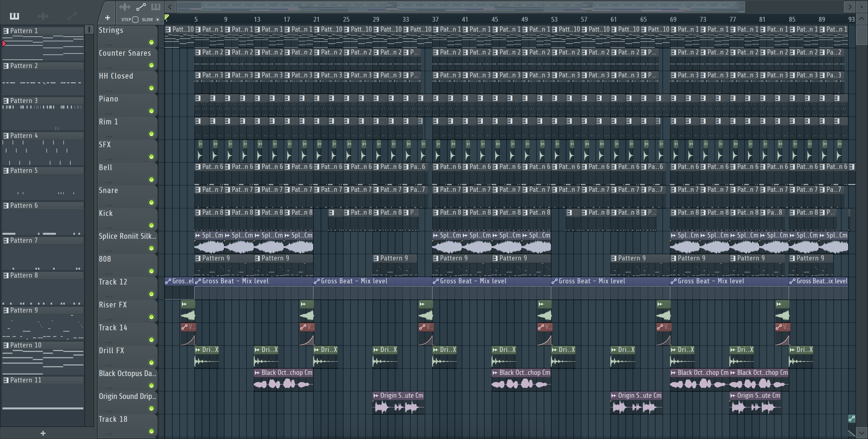Select the first Piano clip at bar 5
The width and height of the screenshot is (868, 439).
tap(202, 105)
